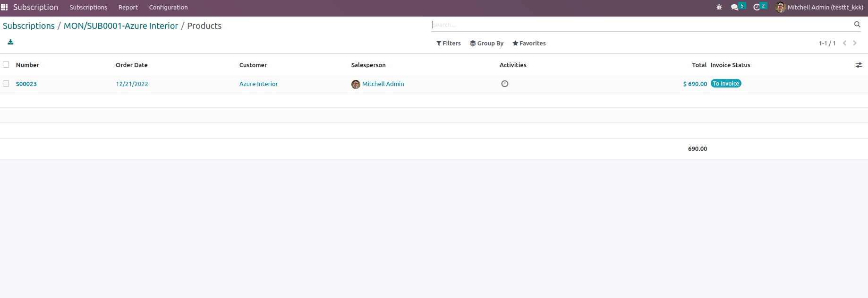Open the Subscriptions menu
The width and height of the screenshot is (868, 298).
click(88, 7)
